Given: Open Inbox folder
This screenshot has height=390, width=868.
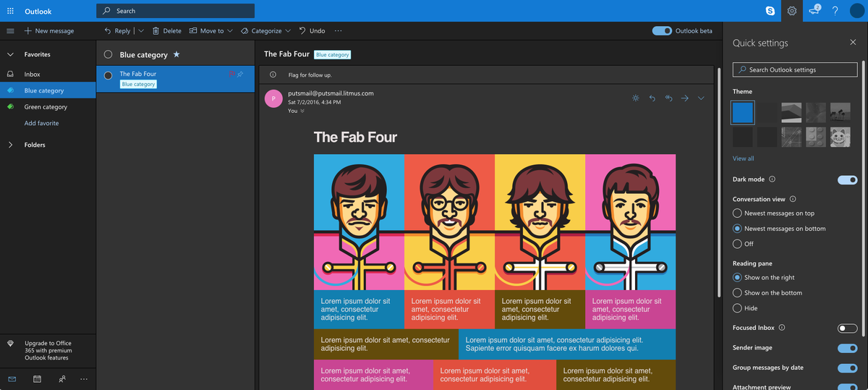Looking at the screenshot, I should [x=48, y=75].
